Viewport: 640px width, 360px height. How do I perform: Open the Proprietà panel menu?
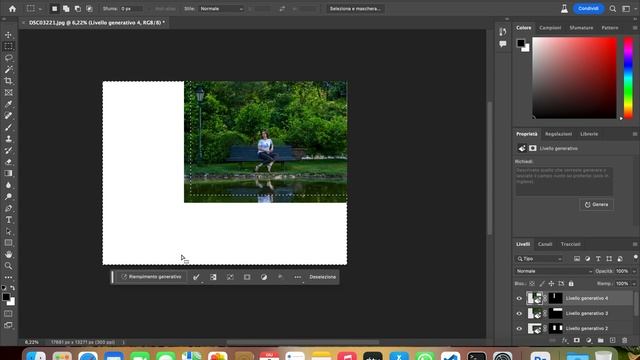coord(635,134)
